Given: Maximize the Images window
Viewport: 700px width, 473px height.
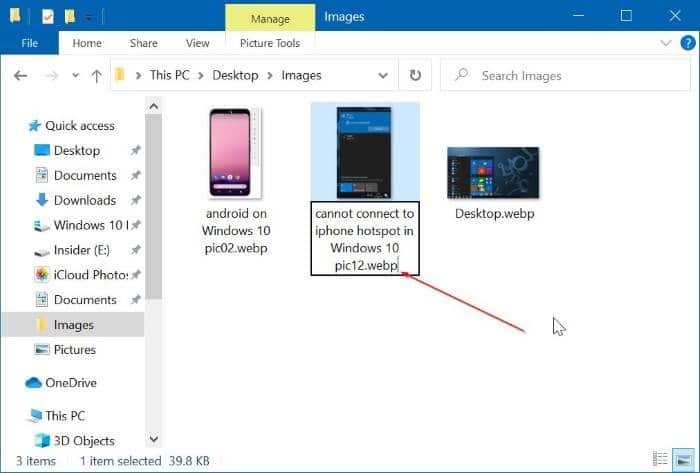Looking at the screenshot, I should point(626,16).
